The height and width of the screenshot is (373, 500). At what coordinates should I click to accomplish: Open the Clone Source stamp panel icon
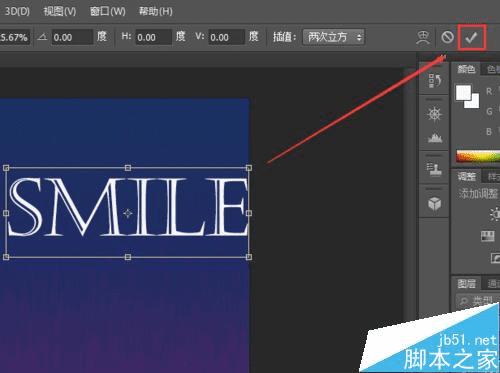[x=434, y=169]
